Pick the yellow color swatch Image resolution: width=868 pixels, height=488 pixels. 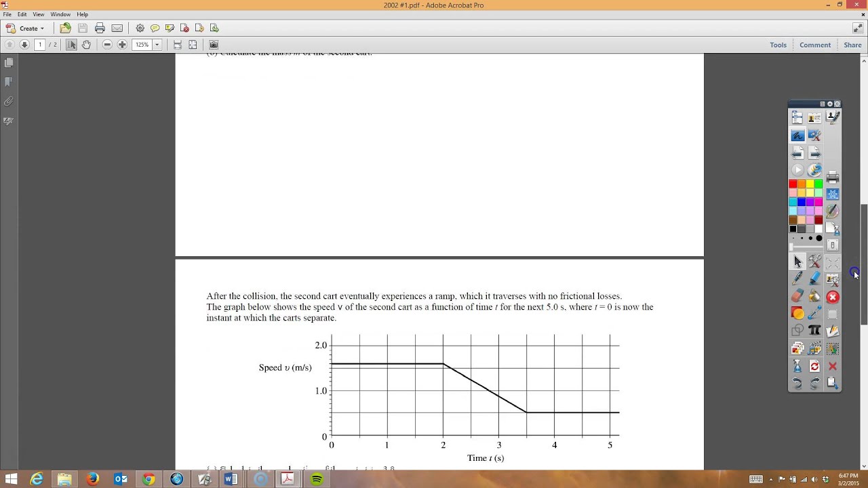pos(810,184)
